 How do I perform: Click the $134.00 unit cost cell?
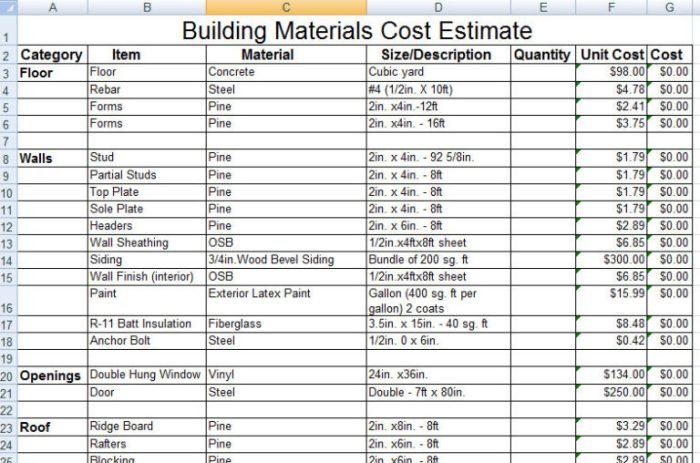tap(611, 375)
